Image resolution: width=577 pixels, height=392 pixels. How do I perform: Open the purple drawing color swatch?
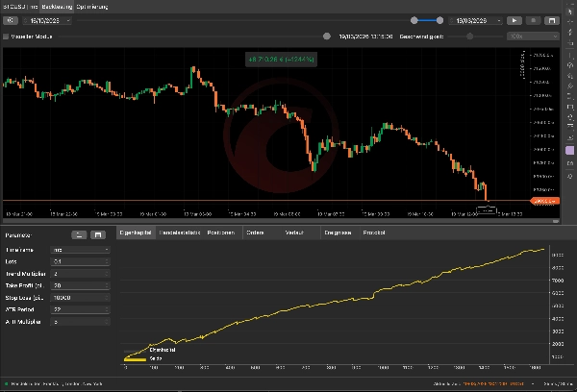coord(569,151)
